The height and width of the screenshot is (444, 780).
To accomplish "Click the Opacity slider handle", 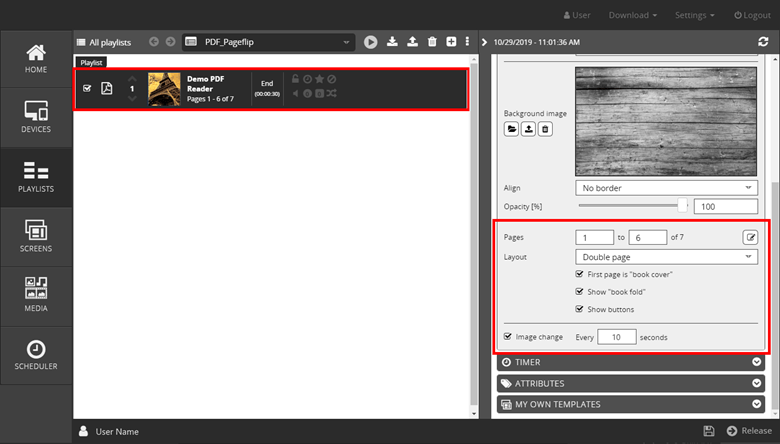I will tap(682, 205).
